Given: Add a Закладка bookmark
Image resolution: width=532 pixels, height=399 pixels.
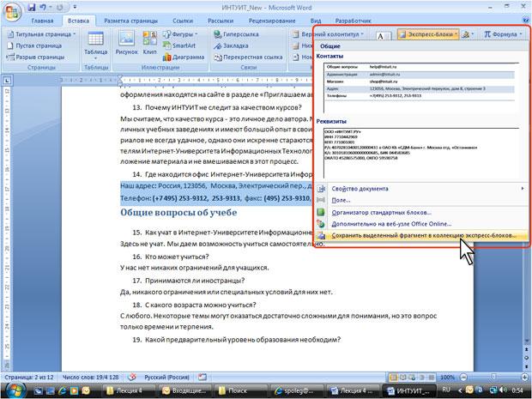Looking at the screenshot, I should click(x=231, y=45).
